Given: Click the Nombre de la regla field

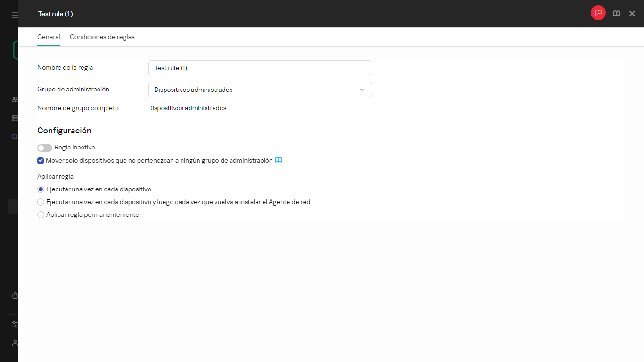Looking at the screenshot, I should [260, 68].
